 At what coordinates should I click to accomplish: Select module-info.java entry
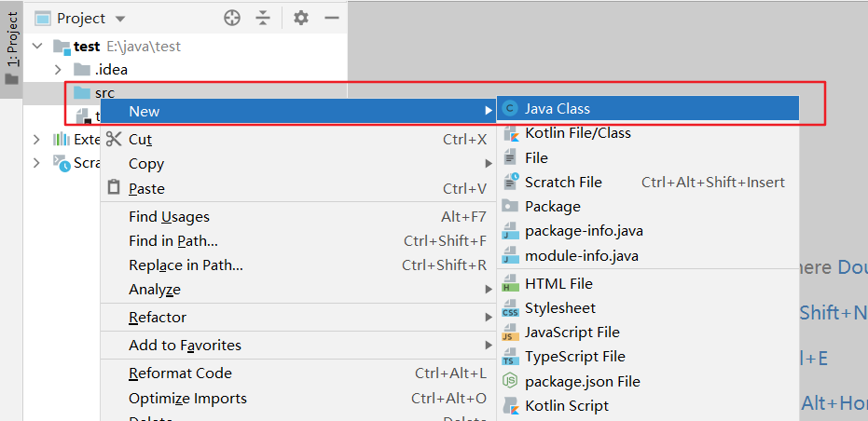coord(648,256)
